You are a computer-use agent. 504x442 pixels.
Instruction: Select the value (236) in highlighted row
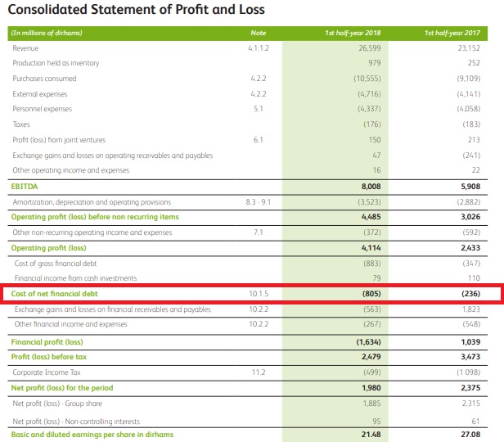[486, 293]
